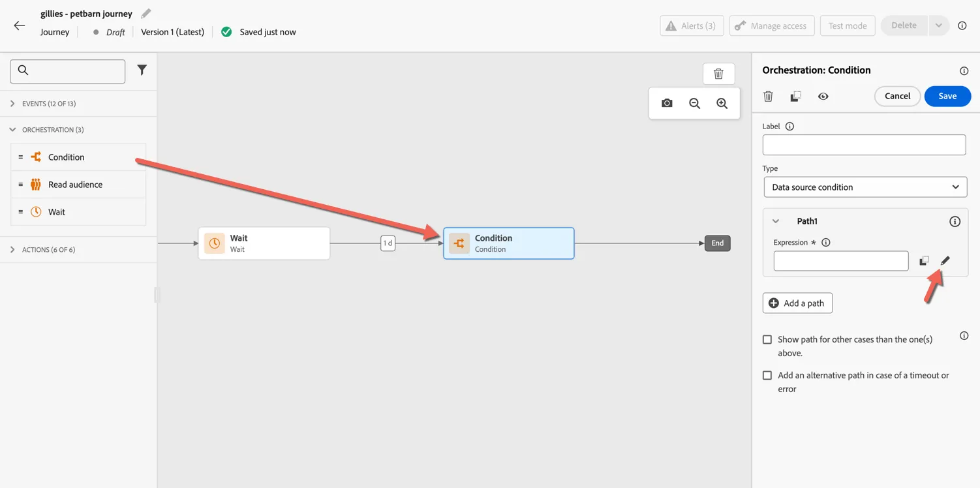Delete the condition via the panel trash icon
This screenshot has width=980, height=488.
[768, 97]
